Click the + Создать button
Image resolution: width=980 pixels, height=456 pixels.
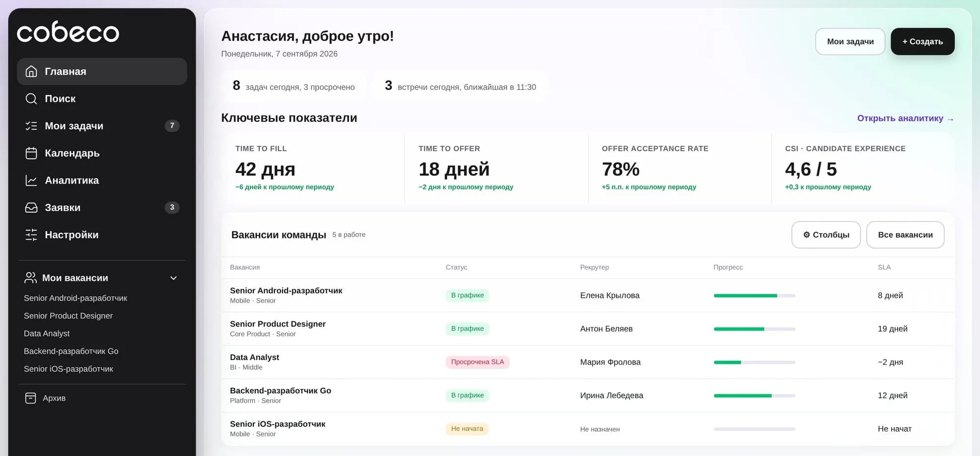point(923,42)
